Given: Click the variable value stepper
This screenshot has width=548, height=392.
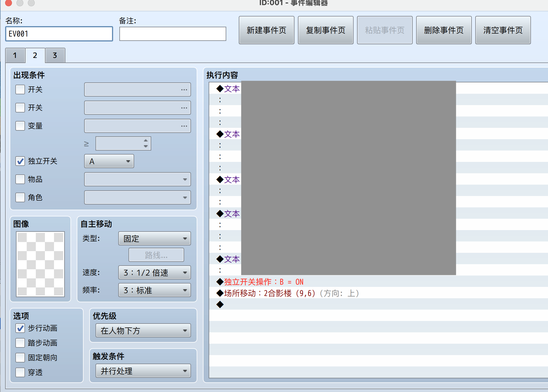Looking at the screenshot, I should [146, 143].
